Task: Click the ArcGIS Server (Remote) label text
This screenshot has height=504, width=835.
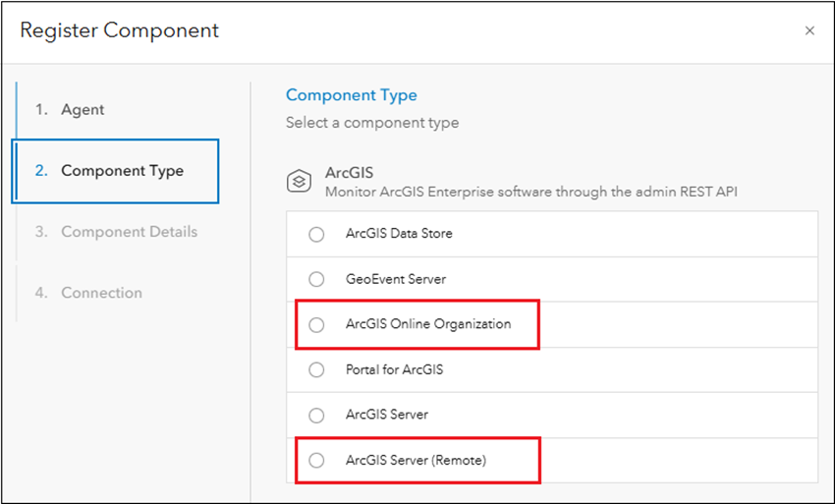Action: [x=416, y=460]
